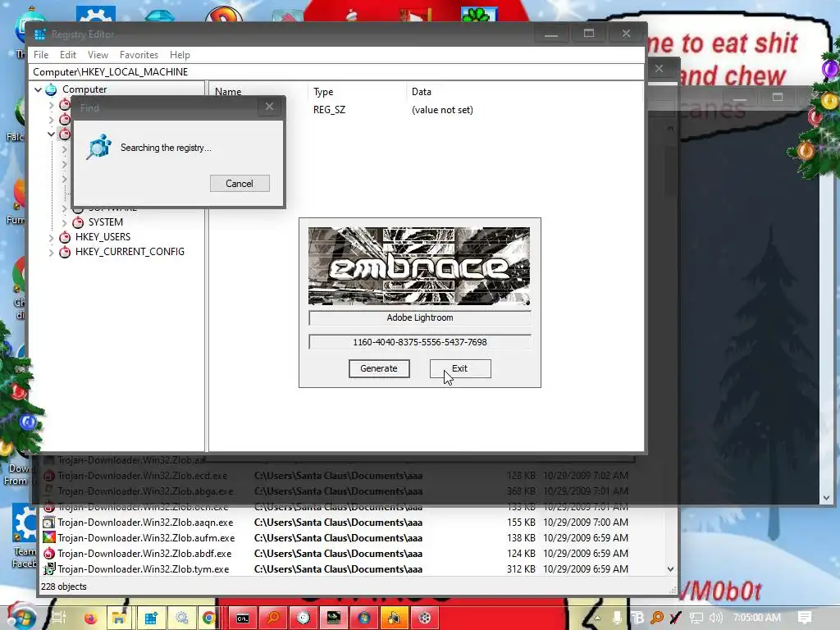
Task: Close the Find dialog
Action: (269, 107)
